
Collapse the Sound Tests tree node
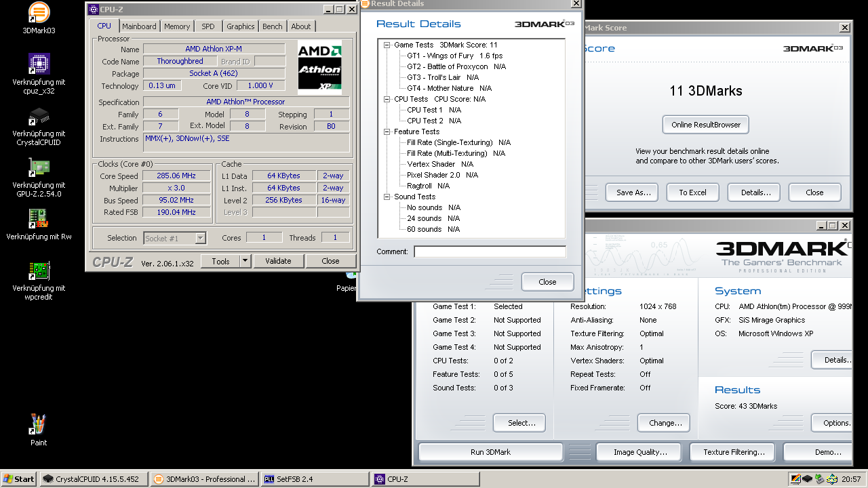387,197
